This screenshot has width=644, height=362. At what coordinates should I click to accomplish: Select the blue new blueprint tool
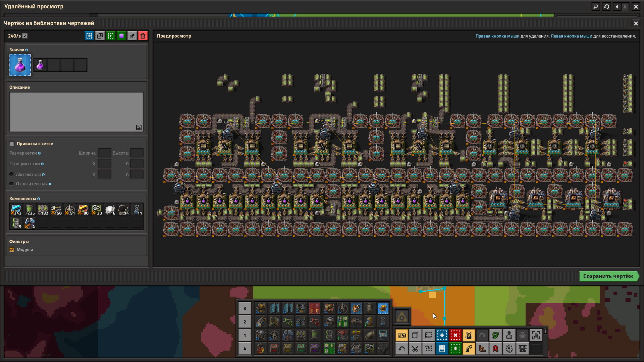442,335
